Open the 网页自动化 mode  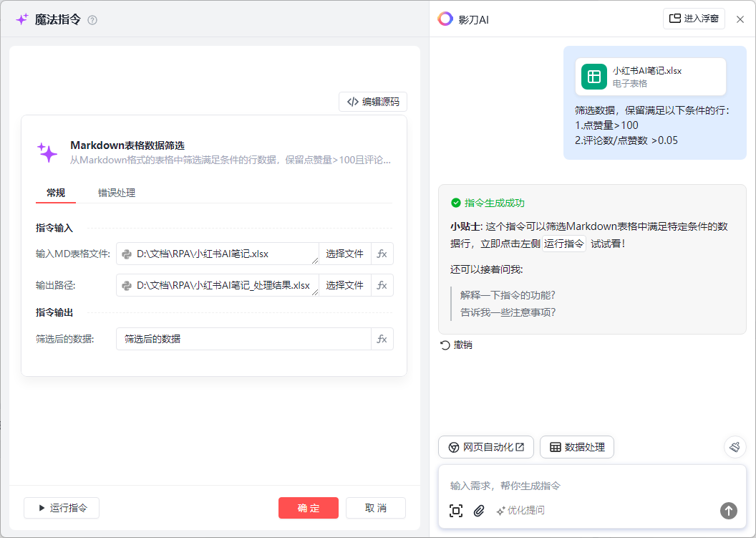pyautogui.click(x=486, y=447)
